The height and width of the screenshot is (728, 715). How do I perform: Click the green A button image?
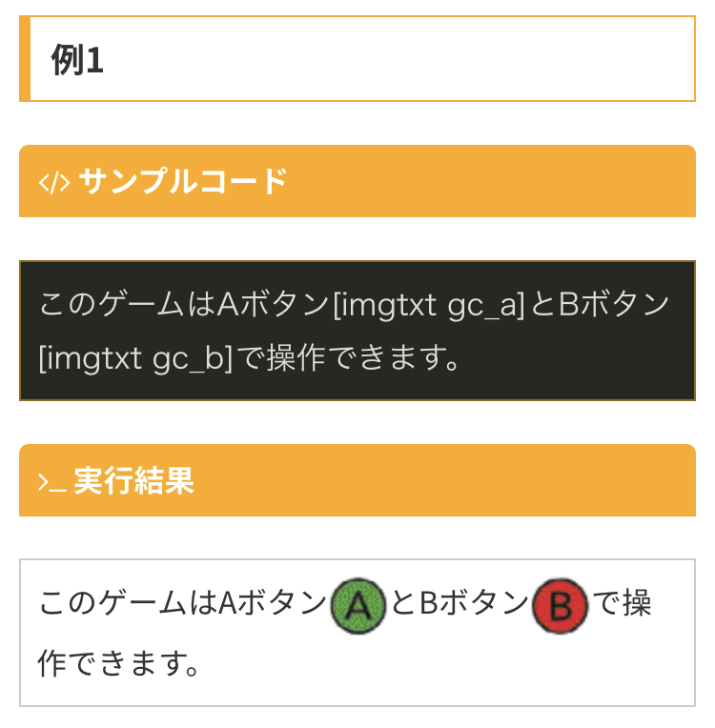point(357,606)
